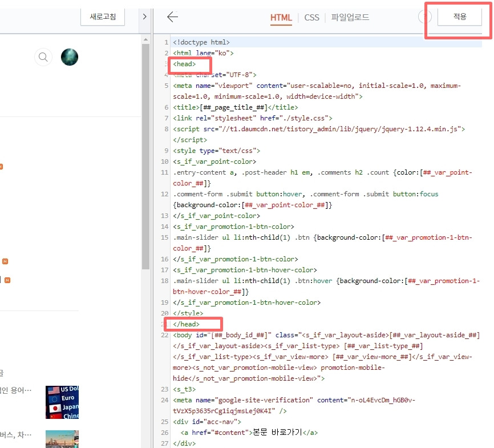Click the lowest orange N badge
Image resolution: width=494 pixels, height=448 pixels.
coord(7,280)
